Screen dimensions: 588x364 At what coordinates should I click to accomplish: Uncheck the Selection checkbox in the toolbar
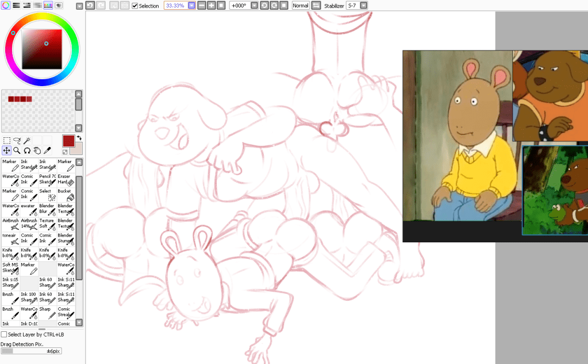[x=135, y=5]
